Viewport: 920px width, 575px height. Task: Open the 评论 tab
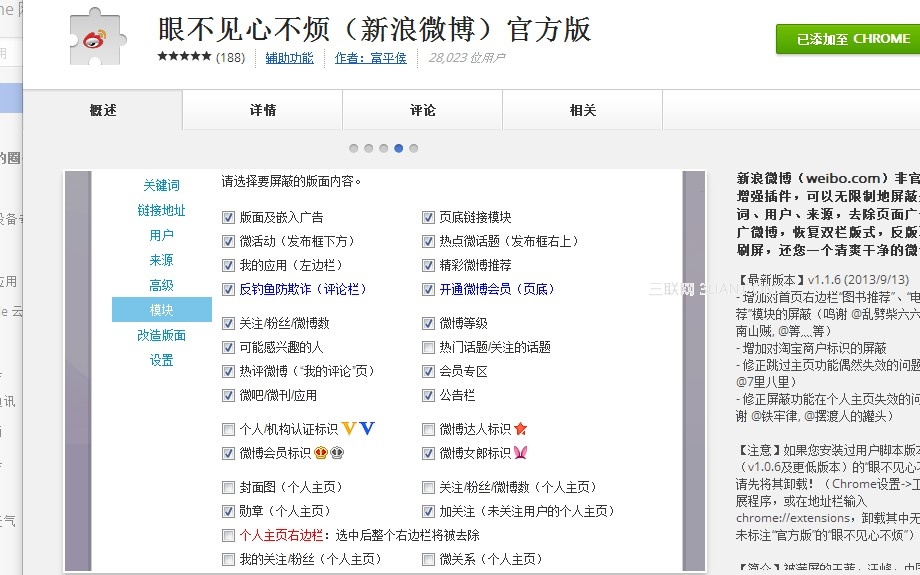(423, 110)
